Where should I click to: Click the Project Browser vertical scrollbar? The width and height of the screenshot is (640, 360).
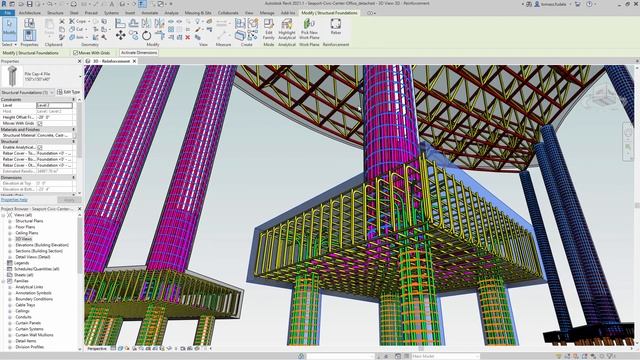[79, 246]
